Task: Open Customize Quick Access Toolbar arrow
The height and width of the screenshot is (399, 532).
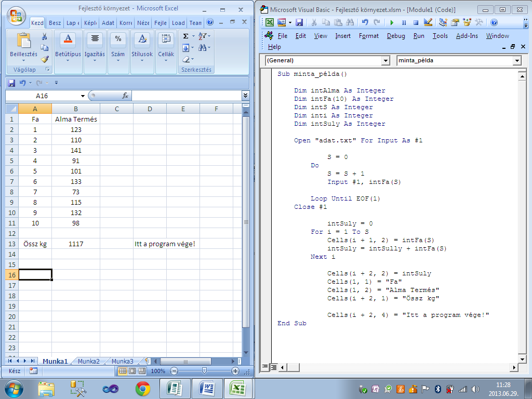Action: (x=56, y=83)
